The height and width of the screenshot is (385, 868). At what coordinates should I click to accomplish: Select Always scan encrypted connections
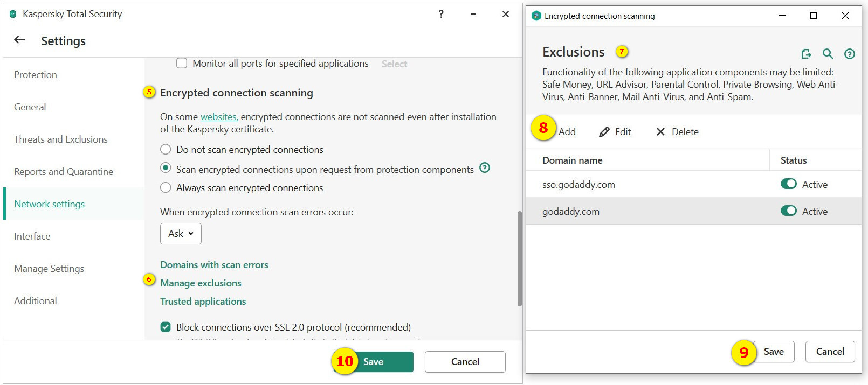point(166,188)
